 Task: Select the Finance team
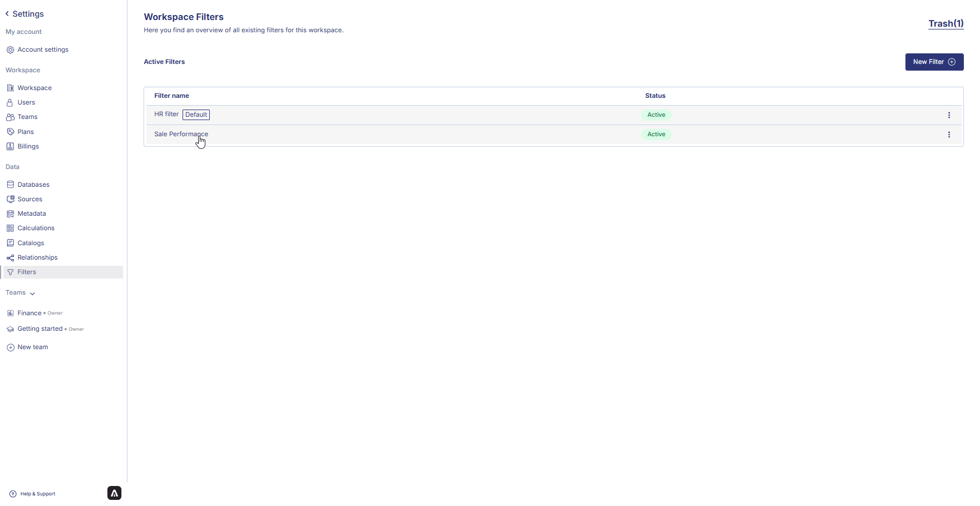[29, 313]
